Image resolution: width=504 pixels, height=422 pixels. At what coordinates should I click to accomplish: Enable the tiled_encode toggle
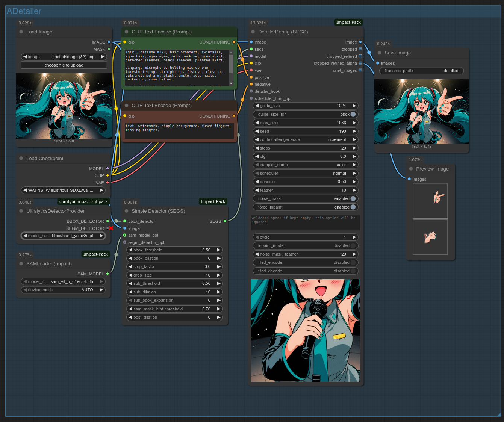[353, 262]
